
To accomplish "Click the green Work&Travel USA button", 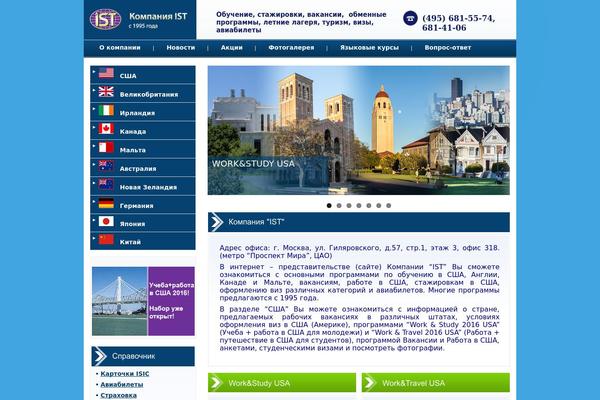I will click(436, 383).
